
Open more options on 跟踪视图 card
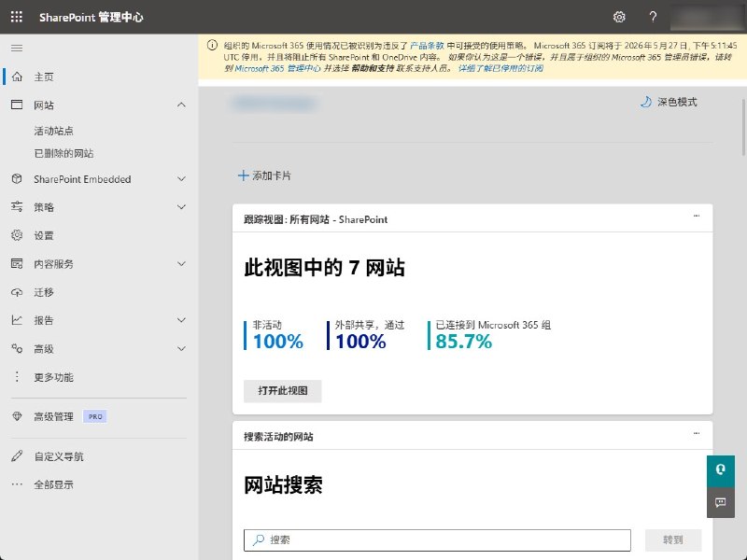(697, 216)
